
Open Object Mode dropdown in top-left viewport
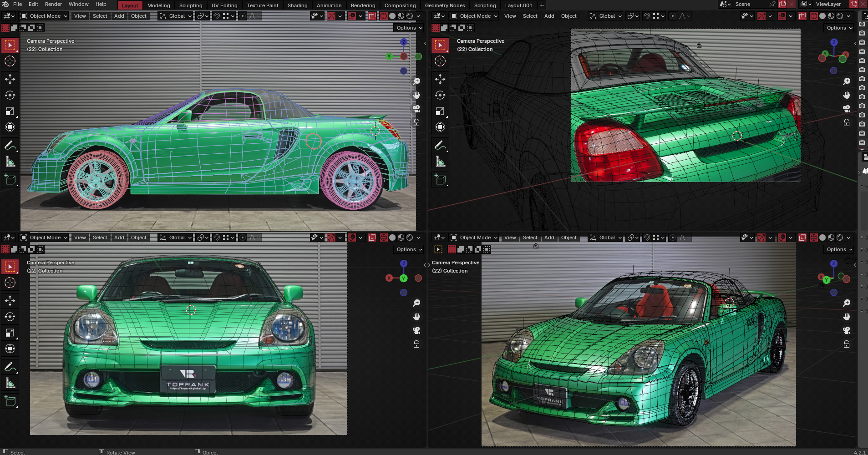45,16
